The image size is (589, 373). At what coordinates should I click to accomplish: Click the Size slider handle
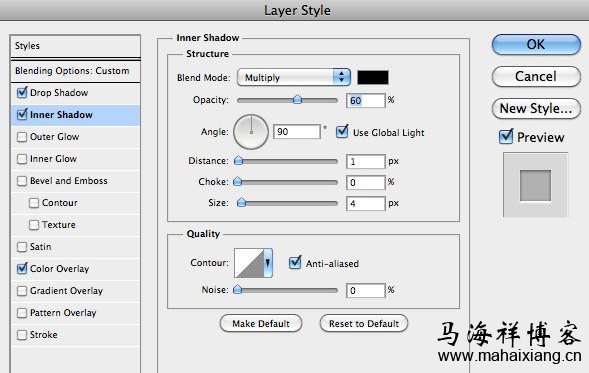click(242, 203)
